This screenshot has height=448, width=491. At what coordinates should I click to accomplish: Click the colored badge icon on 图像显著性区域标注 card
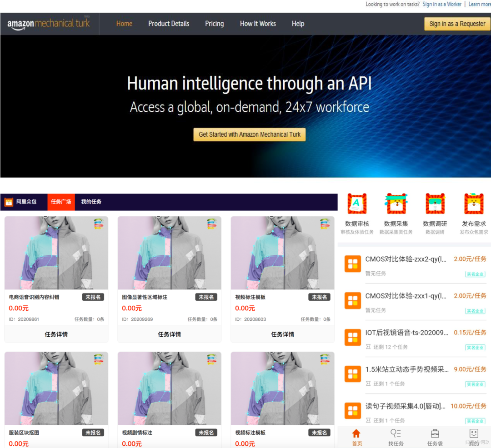click(212, 224)
